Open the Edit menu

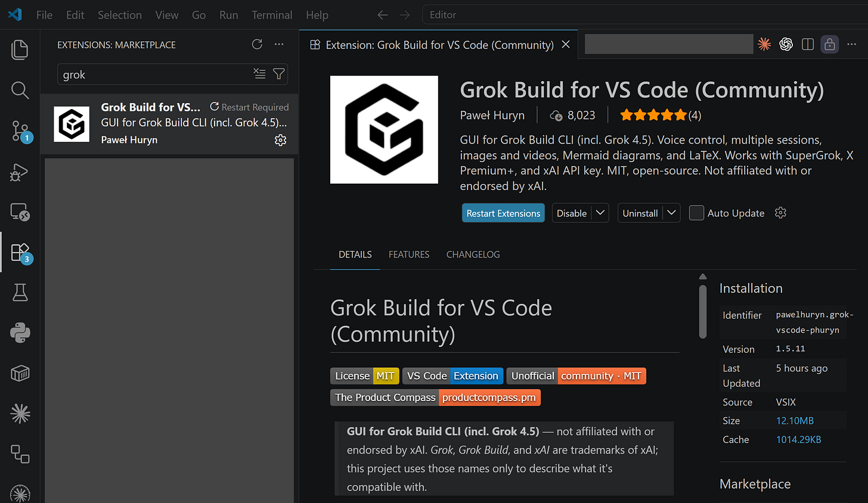pos(75,15)
